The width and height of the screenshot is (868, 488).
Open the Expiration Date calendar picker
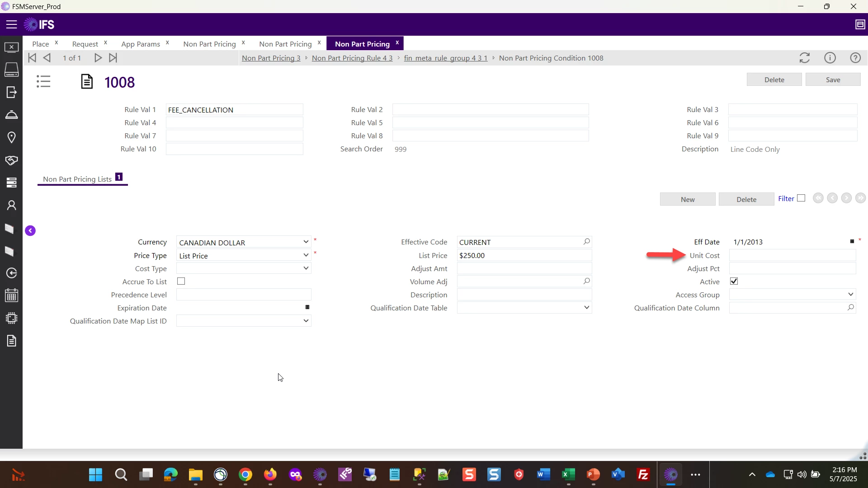(307, 307)
